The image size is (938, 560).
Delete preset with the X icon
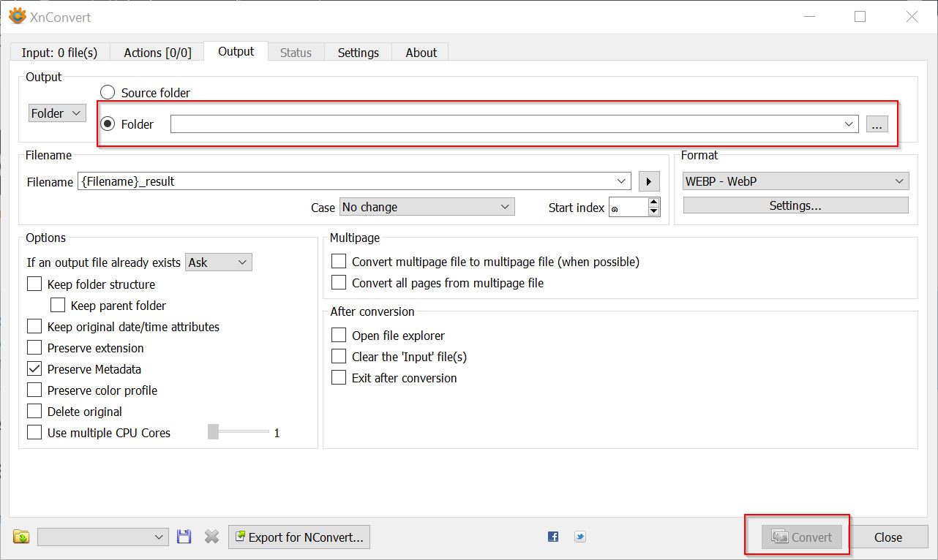212,537
